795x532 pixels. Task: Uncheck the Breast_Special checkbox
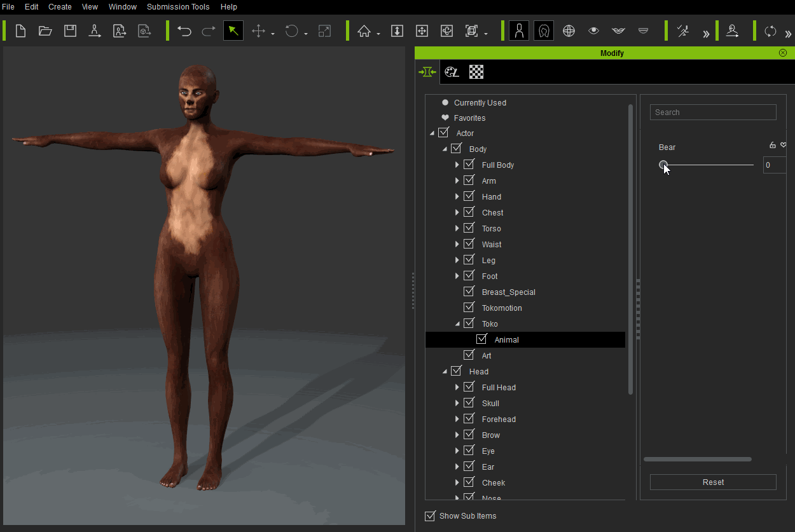tap(469, 292)
